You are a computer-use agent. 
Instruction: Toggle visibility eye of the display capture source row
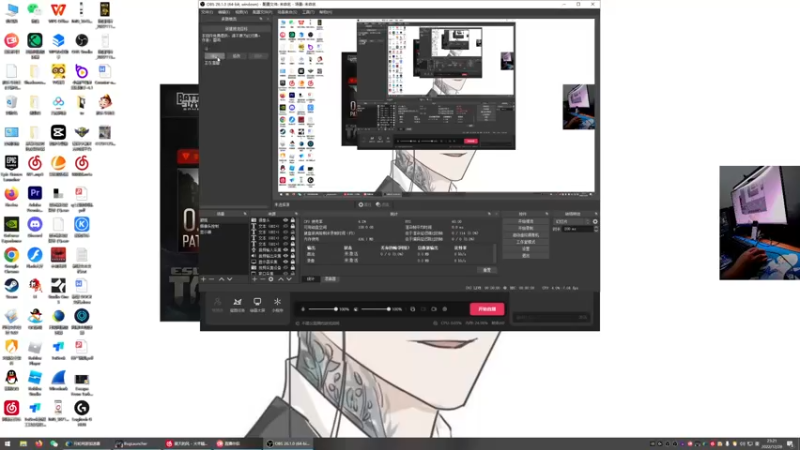(285, 261)
